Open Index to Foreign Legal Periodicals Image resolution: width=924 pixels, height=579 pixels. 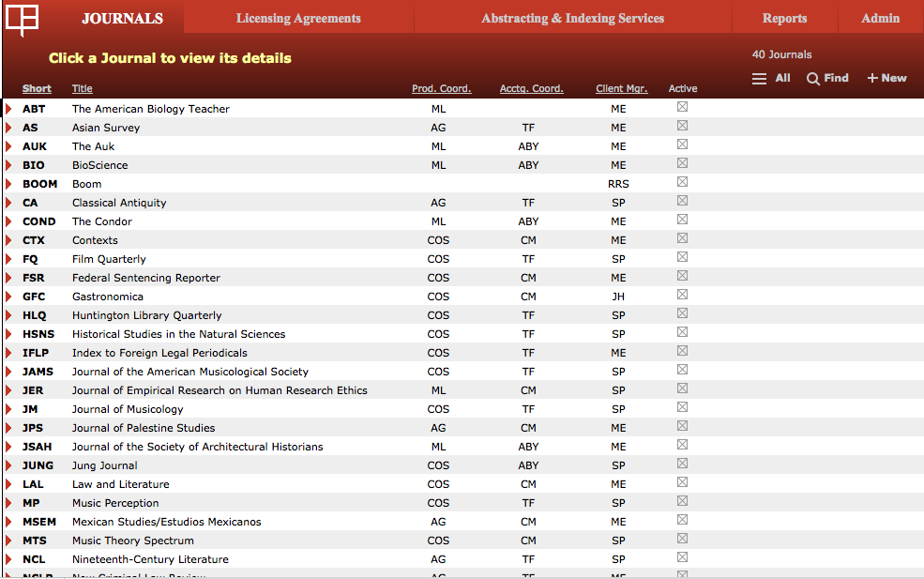159,353
